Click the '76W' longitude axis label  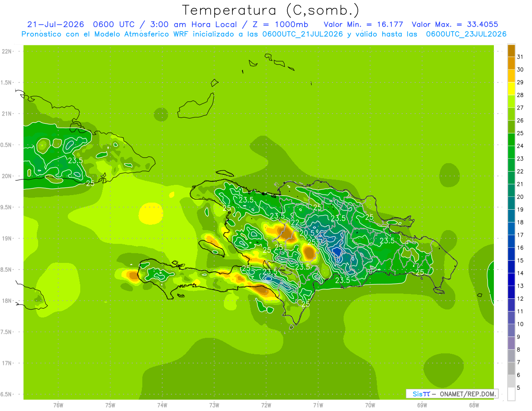click(58, 405)
